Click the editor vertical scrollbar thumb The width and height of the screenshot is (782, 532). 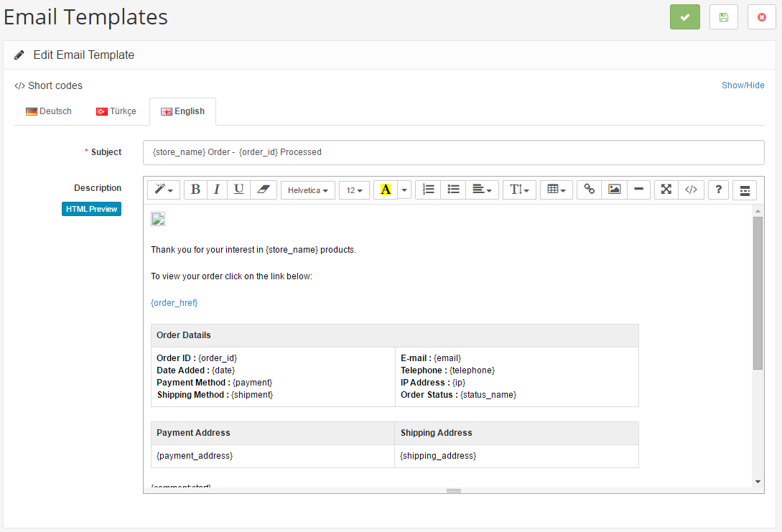pyautogui.click(x=758, y=293)
